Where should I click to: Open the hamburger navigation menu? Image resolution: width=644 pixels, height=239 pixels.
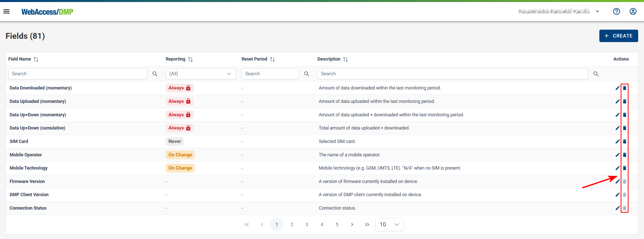(x=7, y=11)
